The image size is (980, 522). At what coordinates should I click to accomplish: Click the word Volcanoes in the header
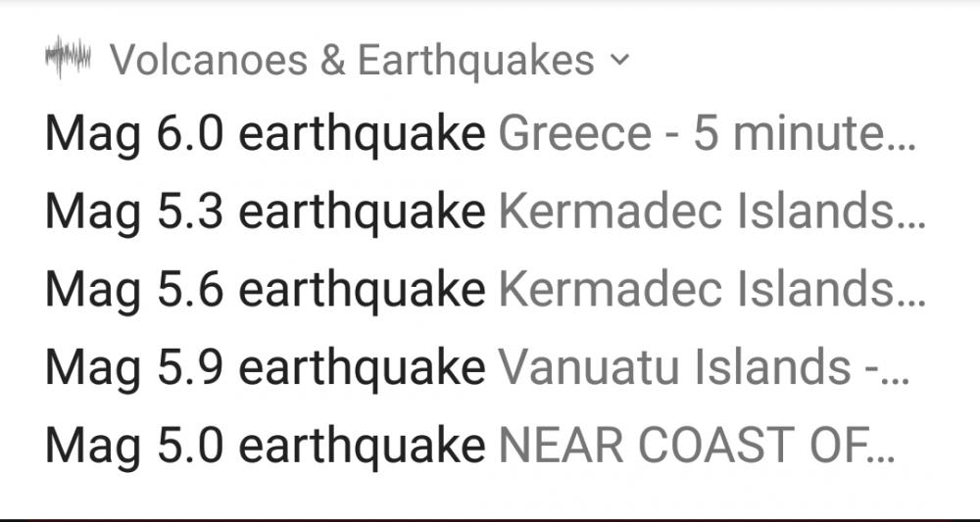coord(208,61)
